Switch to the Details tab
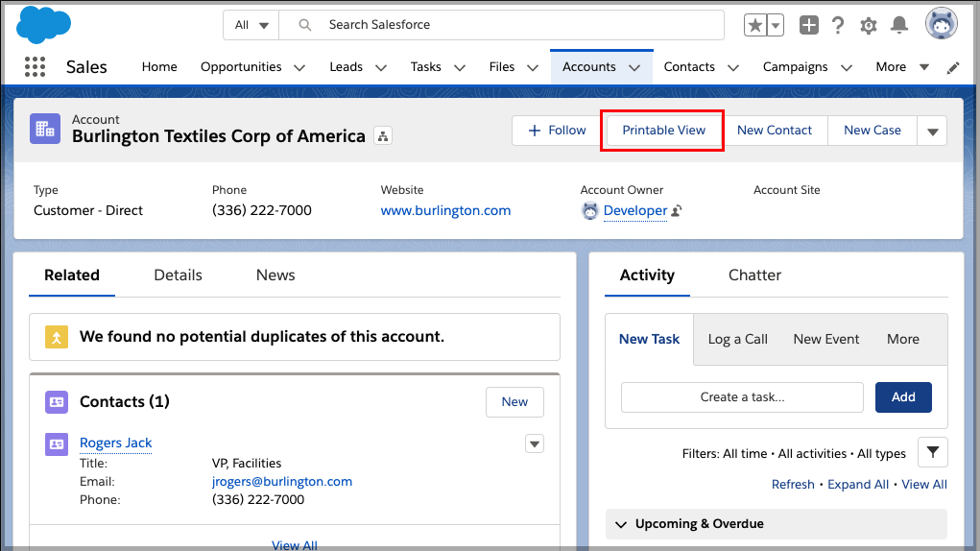This screenshot has height=551, width=980. (179, 275)
